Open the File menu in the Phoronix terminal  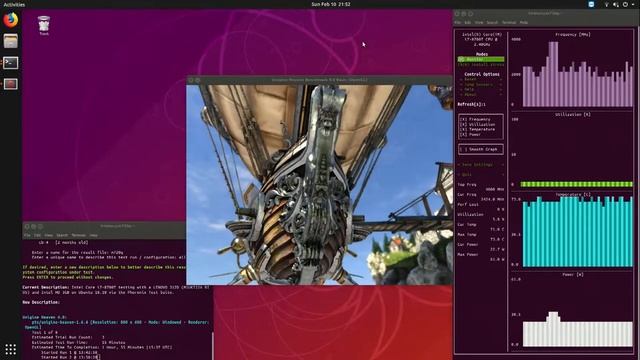point(27,236)
